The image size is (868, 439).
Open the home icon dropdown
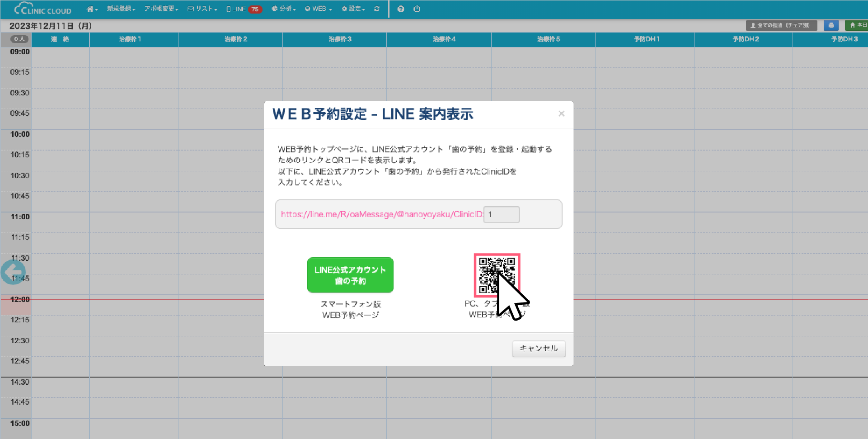click(x=92, y=9)
